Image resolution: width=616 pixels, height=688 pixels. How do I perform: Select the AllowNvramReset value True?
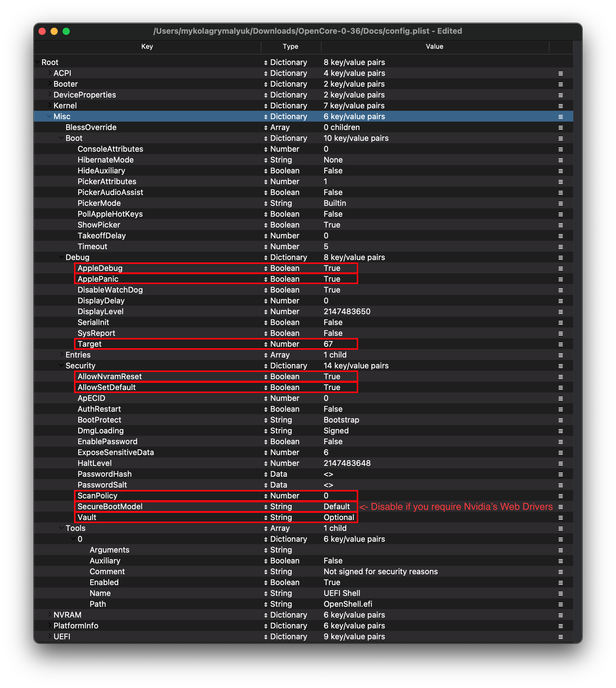[x=332, y=377]
